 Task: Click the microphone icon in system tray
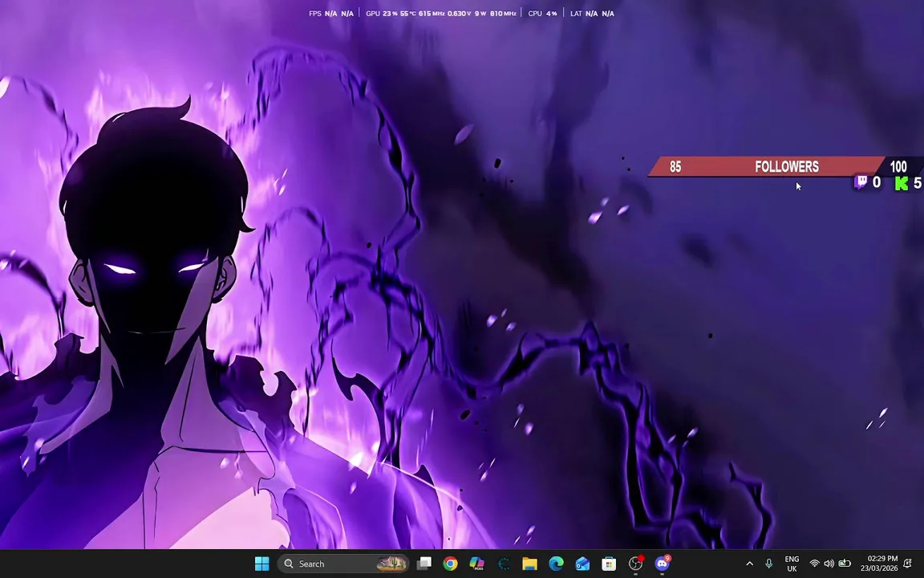click(768, 564)
